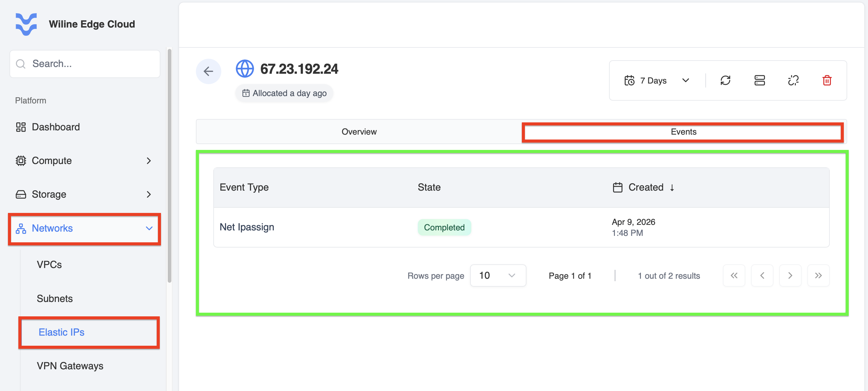Click the Net Ipassign event row

[521, 227]
